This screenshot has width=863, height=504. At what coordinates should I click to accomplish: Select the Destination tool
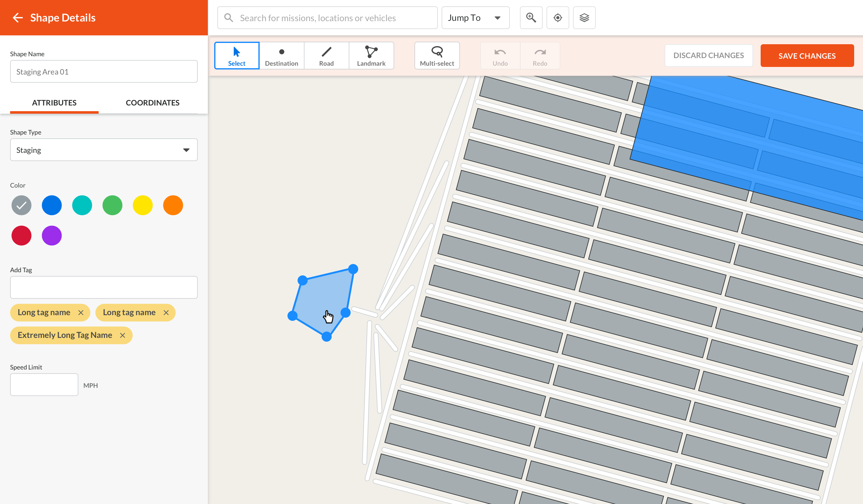click(281, 56)
